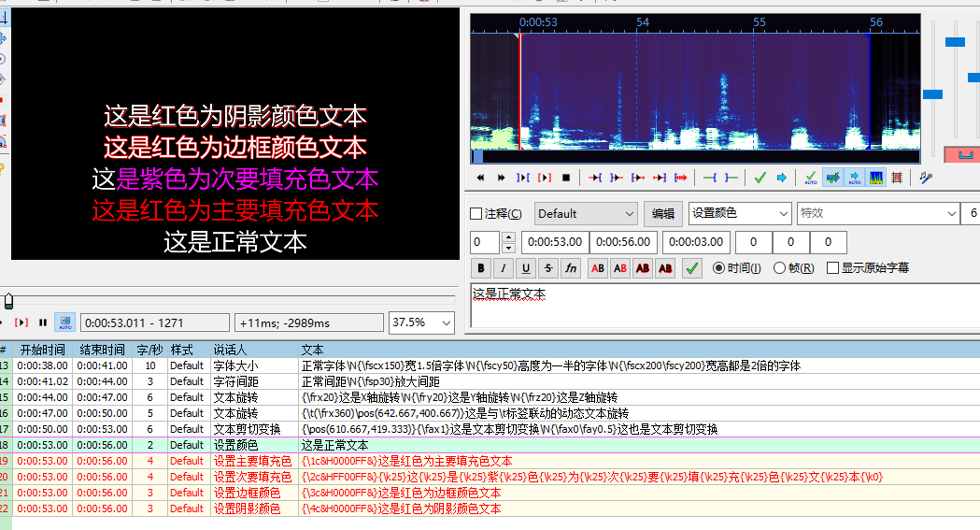Click the 54 second mark on audio timeline
This screenshot has width=980, height=530.
point(643,22)
